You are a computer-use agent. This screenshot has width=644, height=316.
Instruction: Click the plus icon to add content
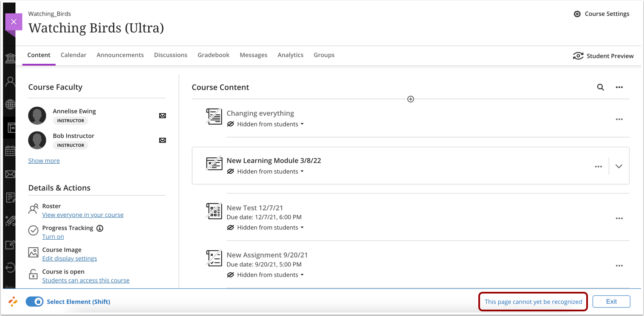coord(410,99)
